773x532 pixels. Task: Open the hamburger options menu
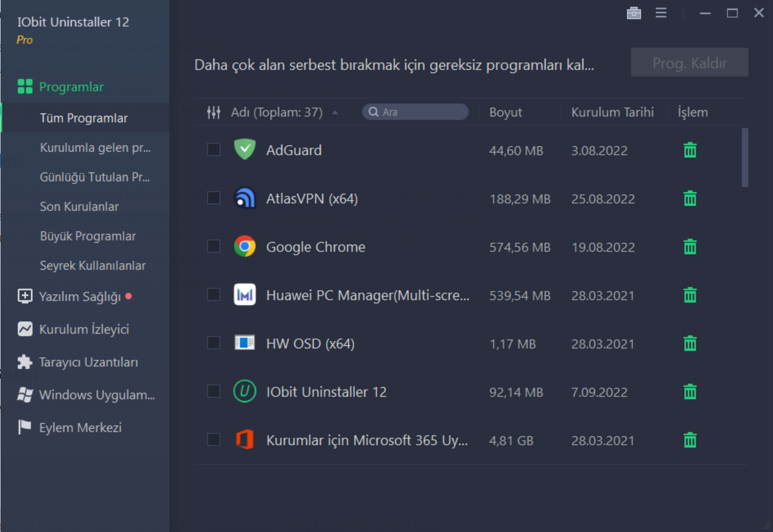(x=661, y=13)
